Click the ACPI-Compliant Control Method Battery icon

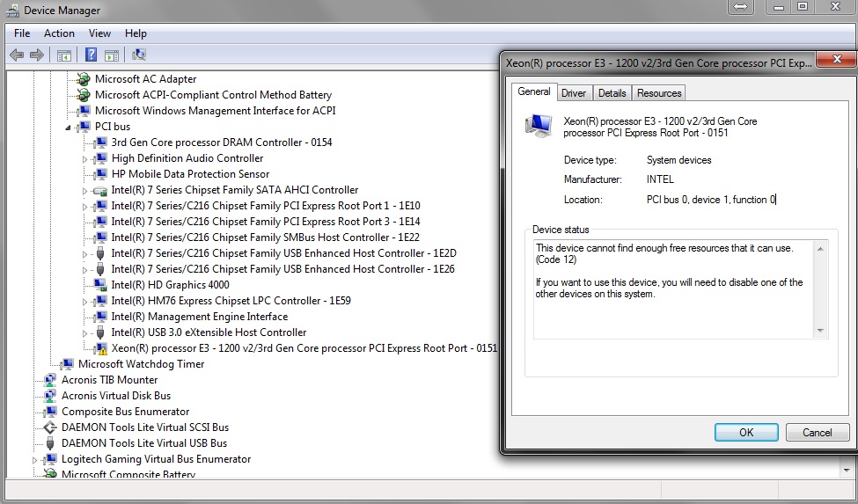click(x=84, y=95)
